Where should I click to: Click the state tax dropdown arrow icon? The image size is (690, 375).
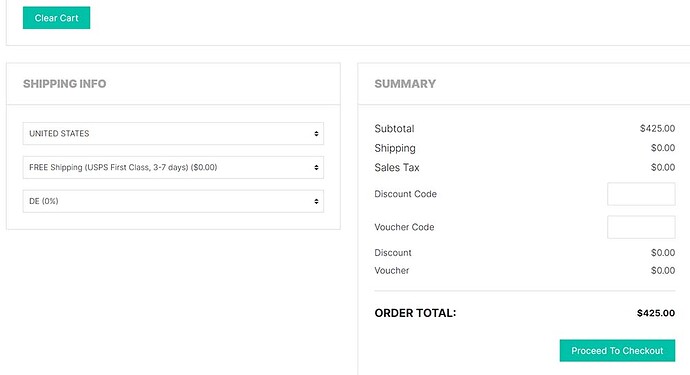[316, 201]
